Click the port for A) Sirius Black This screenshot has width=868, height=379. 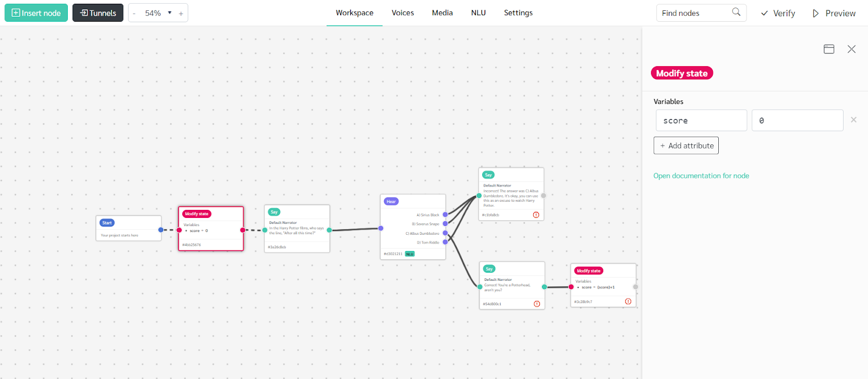click(445, 215)
